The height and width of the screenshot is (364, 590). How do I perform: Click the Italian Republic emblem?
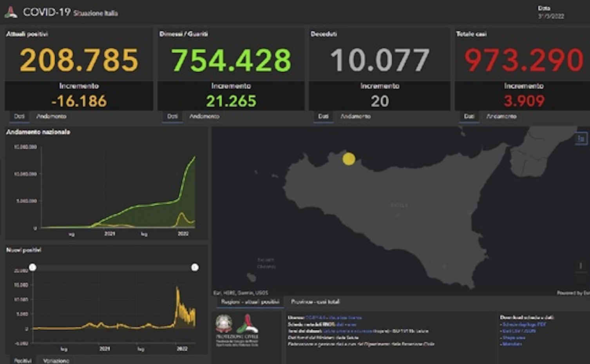pyautogui.click(x=224, y=324)
